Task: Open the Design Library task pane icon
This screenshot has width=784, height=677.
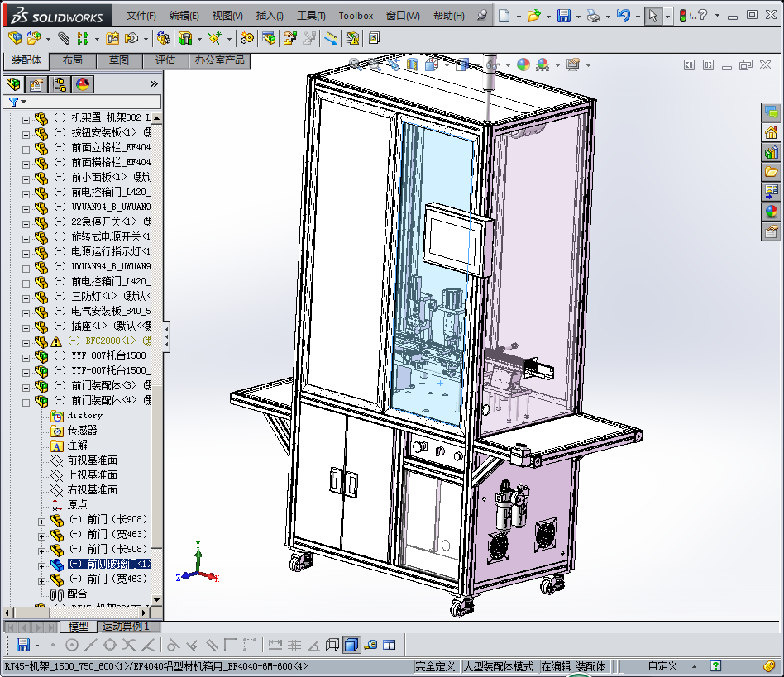Action: [x=771, y=152]
